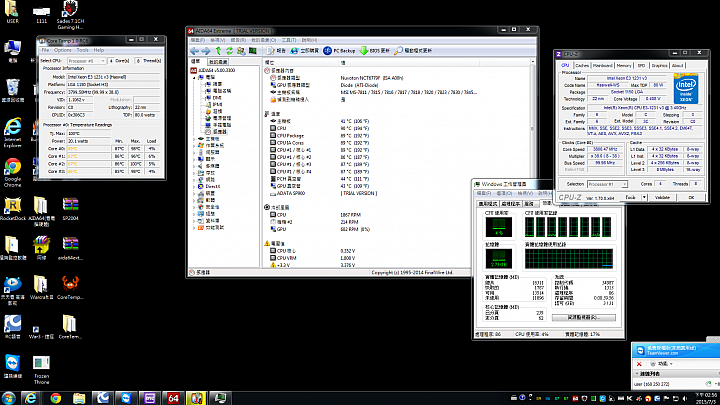
Task: Click Nuvoton NCT6779F sensor value
Action: (x=371, y=78)
